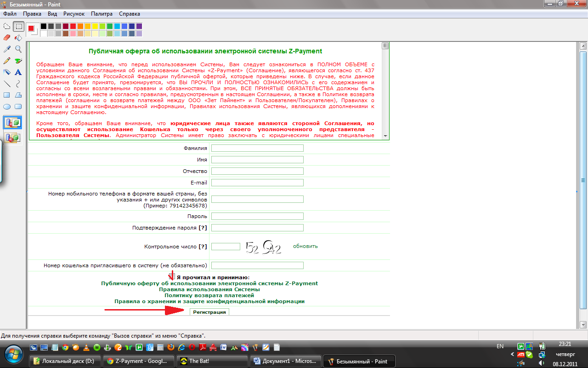Click the Пароль input field on canvas
The image size is (588, 368).
pos(257,216)
